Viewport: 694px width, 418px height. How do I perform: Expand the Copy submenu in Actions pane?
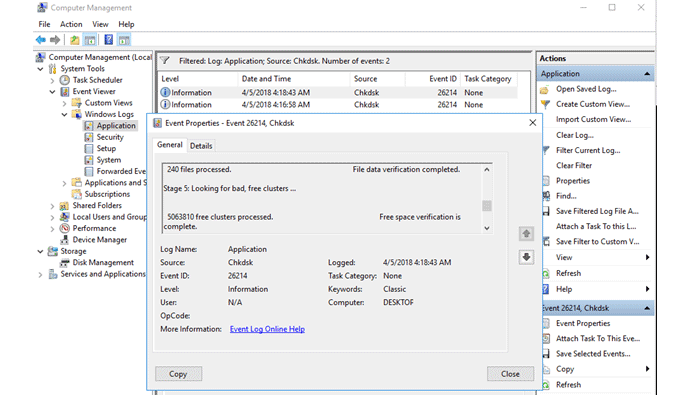648,369
